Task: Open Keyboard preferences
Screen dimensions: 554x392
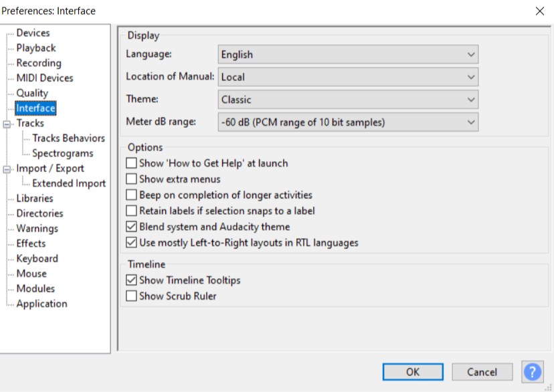Action: 37,258
